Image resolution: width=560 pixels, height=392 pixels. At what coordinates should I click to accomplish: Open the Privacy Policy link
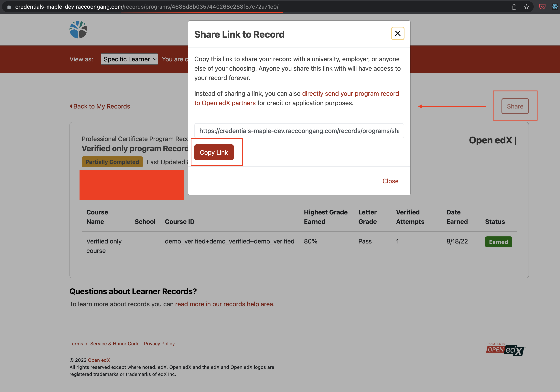(159, 344)
